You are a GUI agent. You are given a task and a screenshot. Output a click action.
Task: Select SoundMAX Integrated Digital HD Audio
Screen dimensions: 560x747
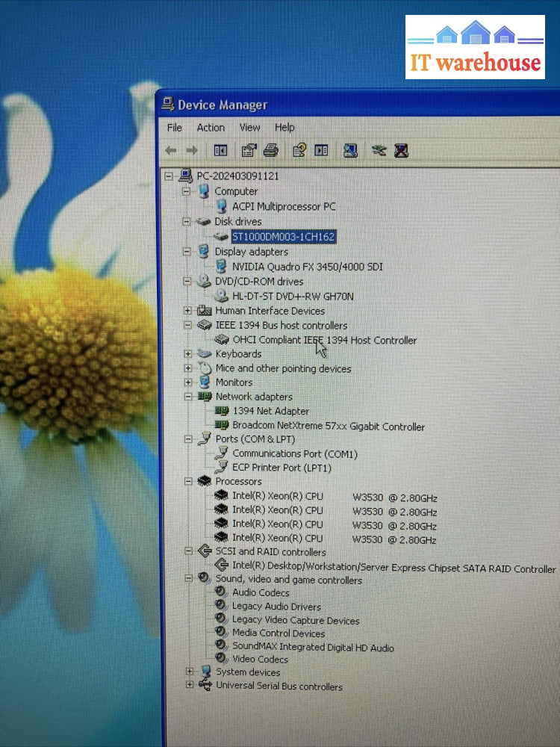(x=313, y=648)
